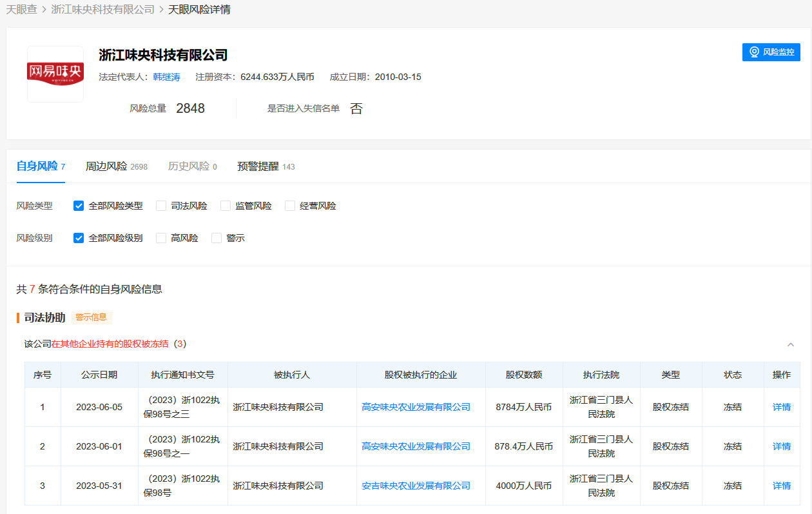Viewport: 812px width, 514px height.
Task: Select the 历史风险 tab
Action: tap(193, 166)
